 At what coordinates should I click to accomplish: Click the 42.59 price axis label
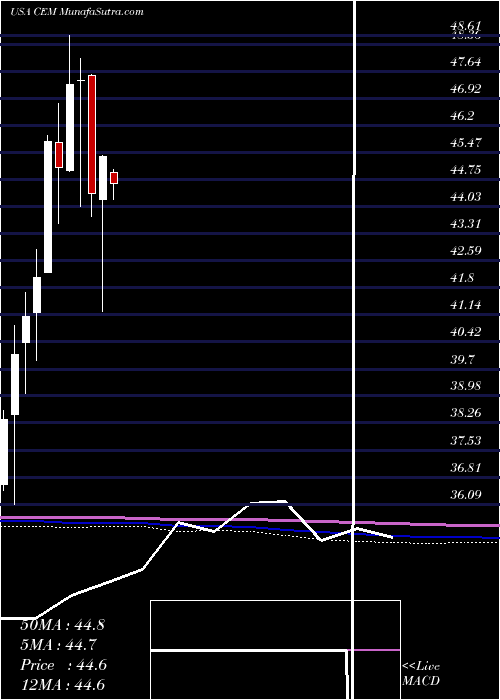(465, 250)
